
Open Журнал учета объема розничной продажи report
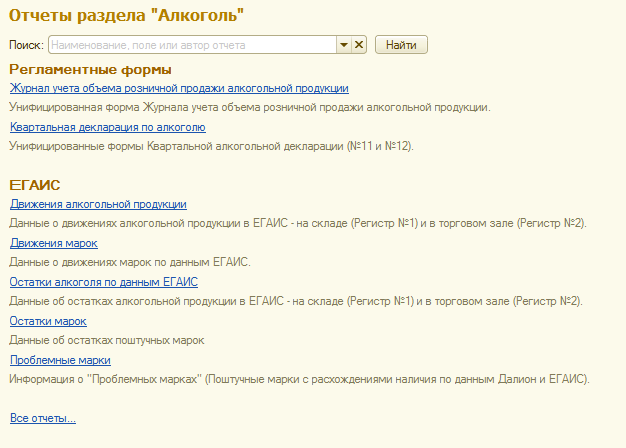pos(179,88)
